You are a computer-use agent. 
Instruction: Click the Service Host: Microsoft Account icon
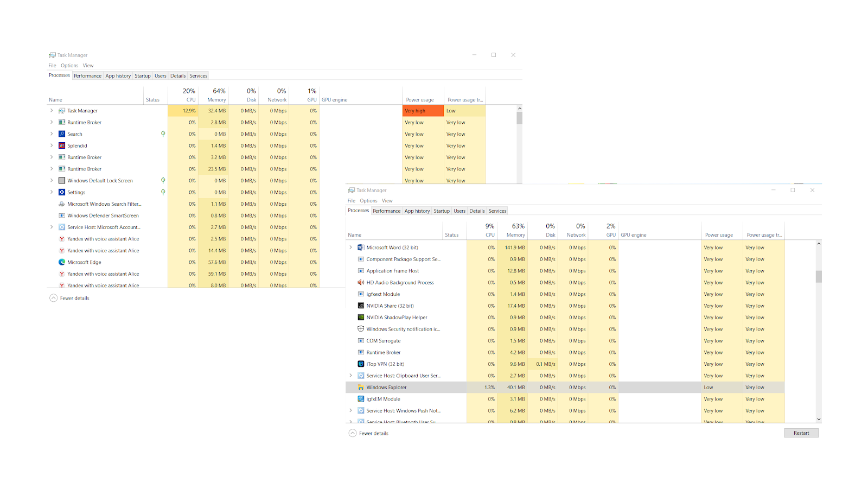[x=62, y=227]
